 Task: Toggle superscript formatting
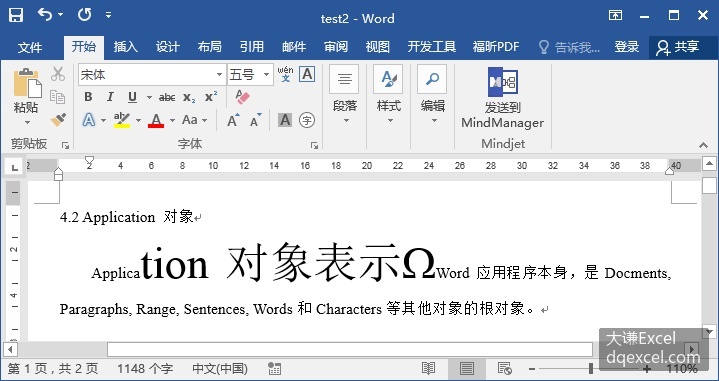(211, 97)
